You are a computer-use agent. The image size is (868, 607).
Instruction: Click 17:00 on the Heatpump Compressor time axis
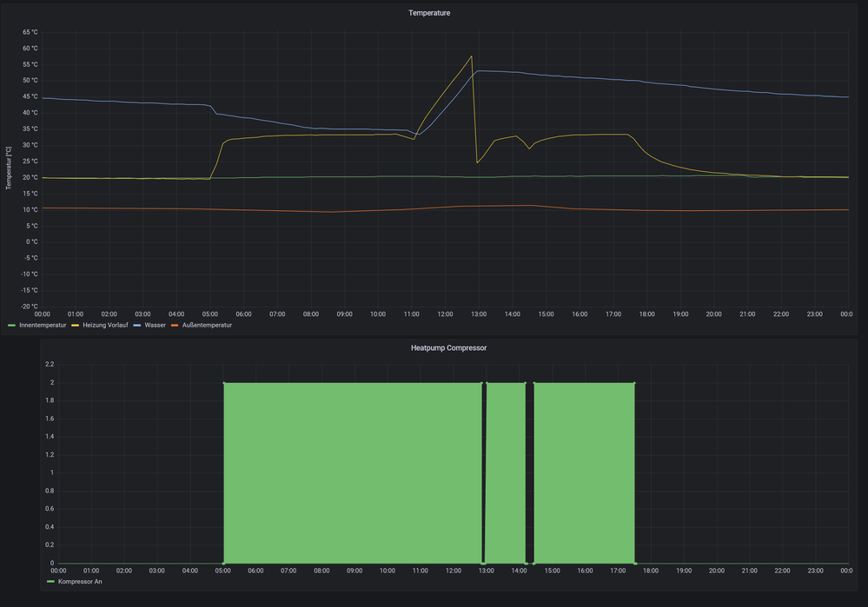pyautogui.click(x=618, y=571)
